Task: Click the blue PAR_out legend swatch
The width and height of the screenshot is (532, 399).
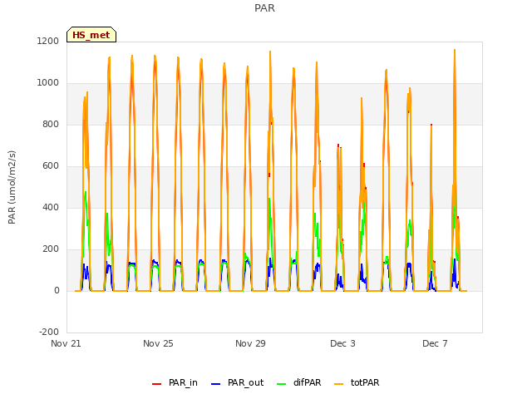Action: click(x=216, y=384)
